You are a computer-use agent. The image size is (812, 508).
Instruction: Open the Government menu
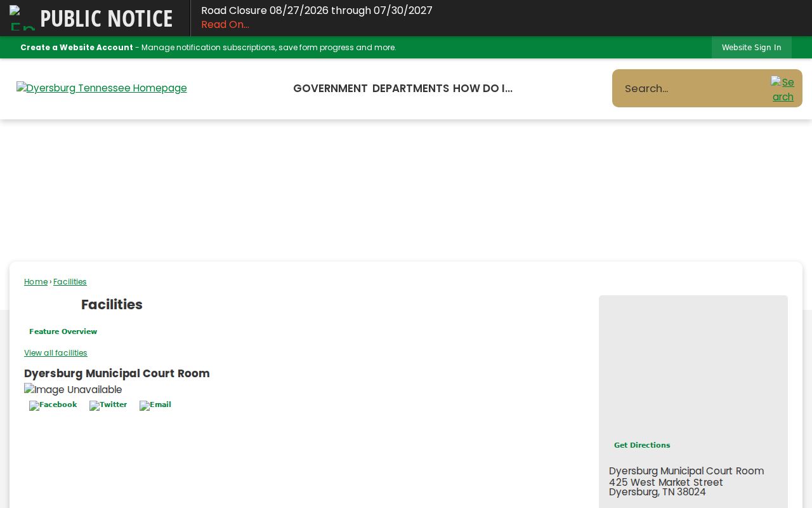coord(331,88)
